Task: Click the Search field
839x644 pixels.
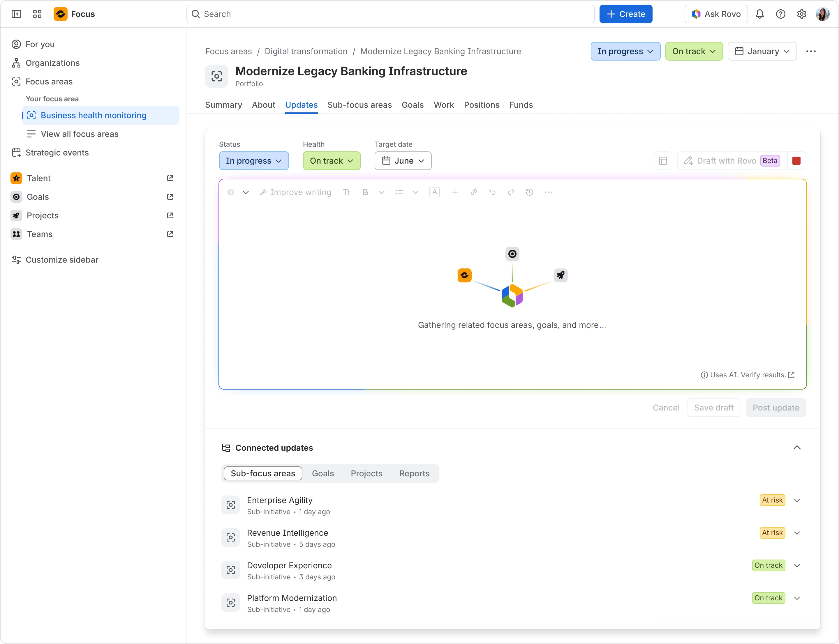Action: pyautogui.click(x=391, y=14)
